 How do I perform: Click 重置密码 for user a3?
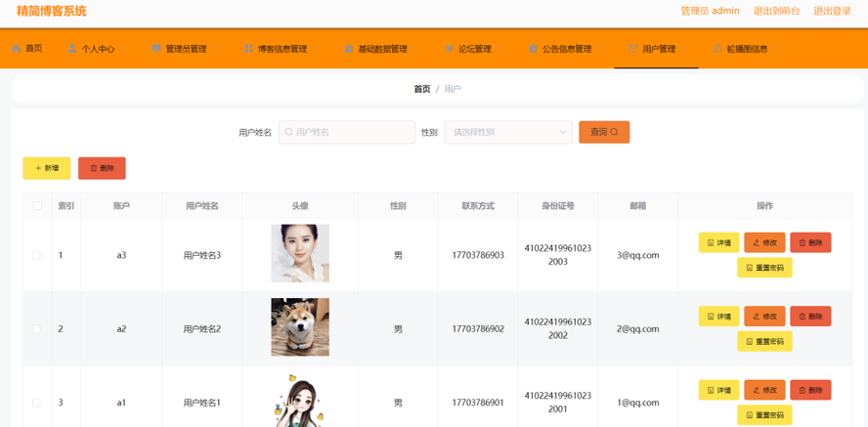[764, 268]
